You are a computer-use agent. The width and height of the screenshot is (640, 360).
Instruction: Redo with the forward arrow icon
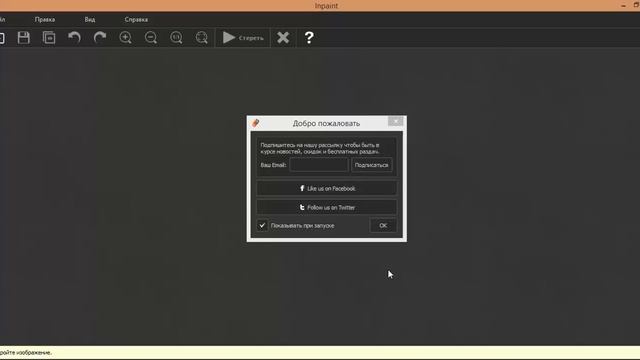(100, 38)
